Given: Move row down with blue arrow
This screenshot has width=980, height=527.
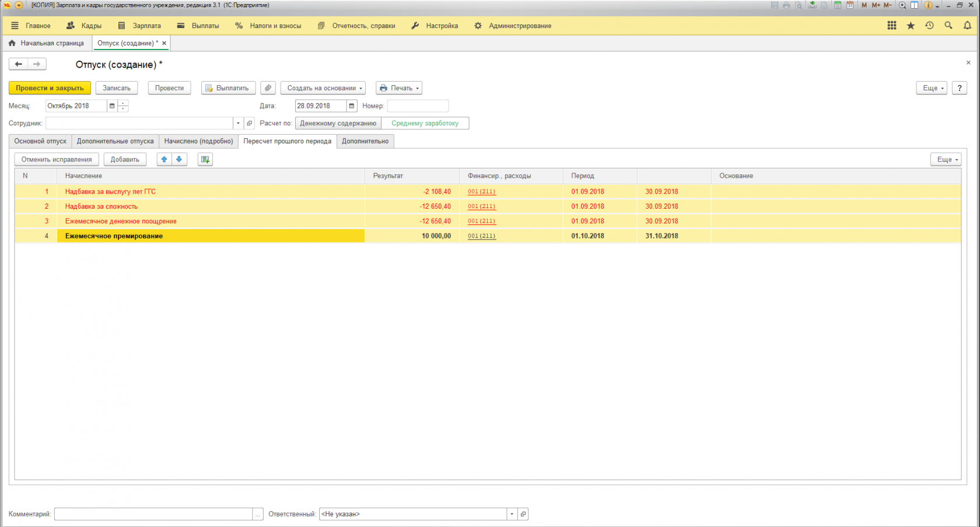Looking at the screenshot, I should point(179,159).
